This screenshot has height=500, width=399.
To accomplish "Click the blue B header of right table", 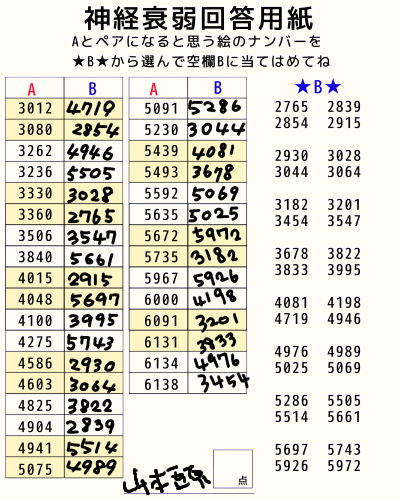I will tap(217, 88).
